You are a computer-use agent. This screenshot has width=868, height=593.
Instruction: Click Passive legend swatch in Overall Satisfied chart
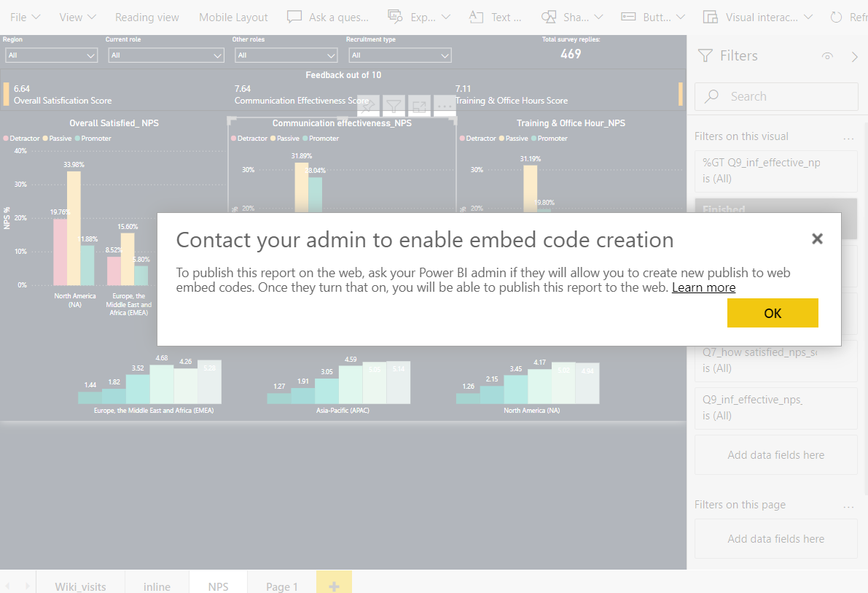45,139
